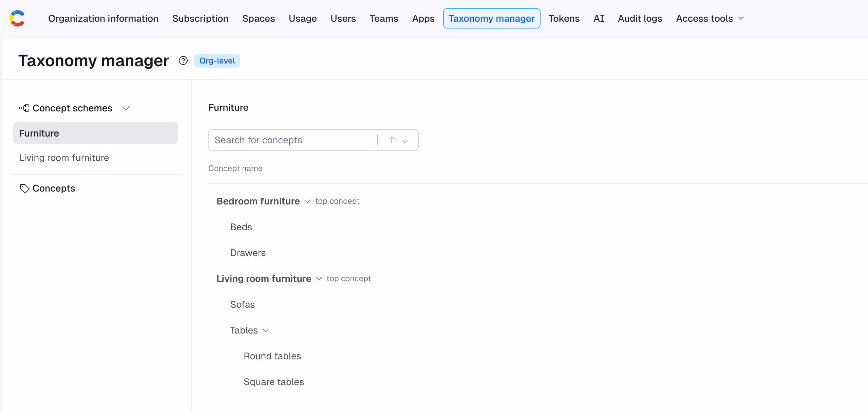868x413 pixels.
Task: Go to the Subscription tab
Action: [200, 18]
